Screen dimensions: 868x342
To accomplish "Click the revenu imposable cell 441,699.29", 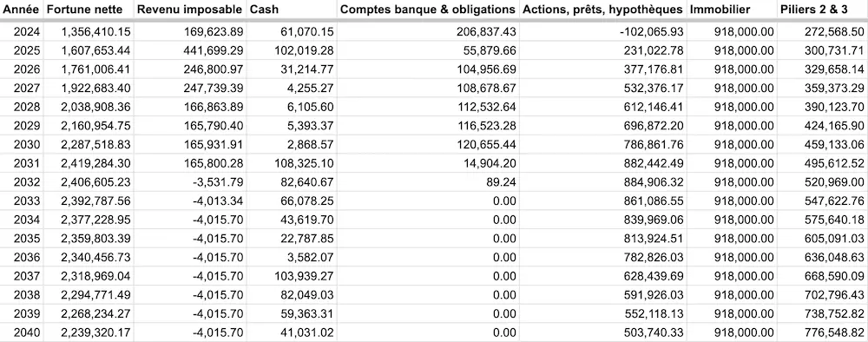I will tap(214, 51).
